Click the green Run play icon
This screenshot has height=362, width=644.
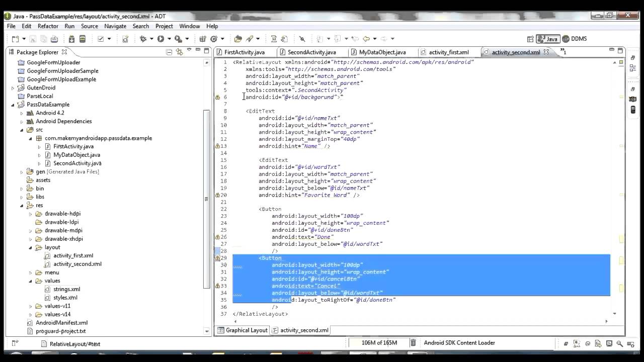click(160, 39)
